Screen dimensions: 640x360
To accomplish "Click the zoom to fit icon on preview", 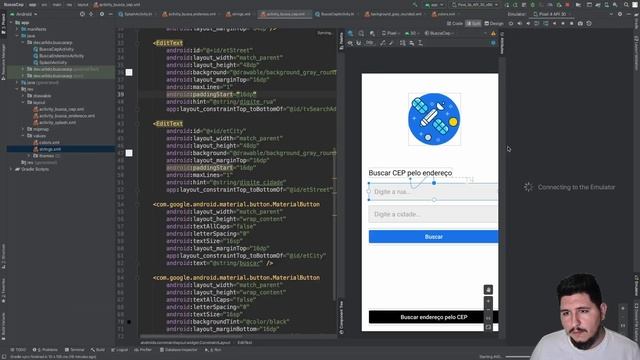I will [x=488, y=327].
